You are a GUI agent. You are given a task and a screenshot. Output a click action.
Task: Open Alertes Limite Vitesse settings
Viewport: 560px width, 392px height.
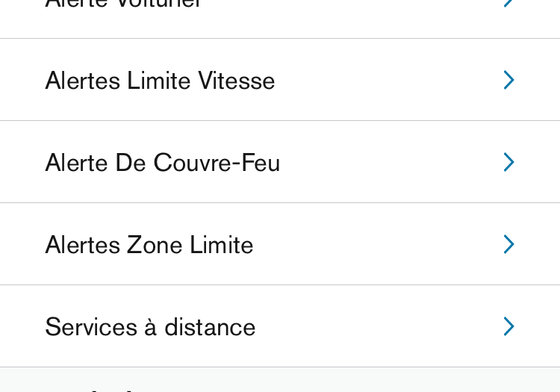pyautogui.click(x=280, y=80)
